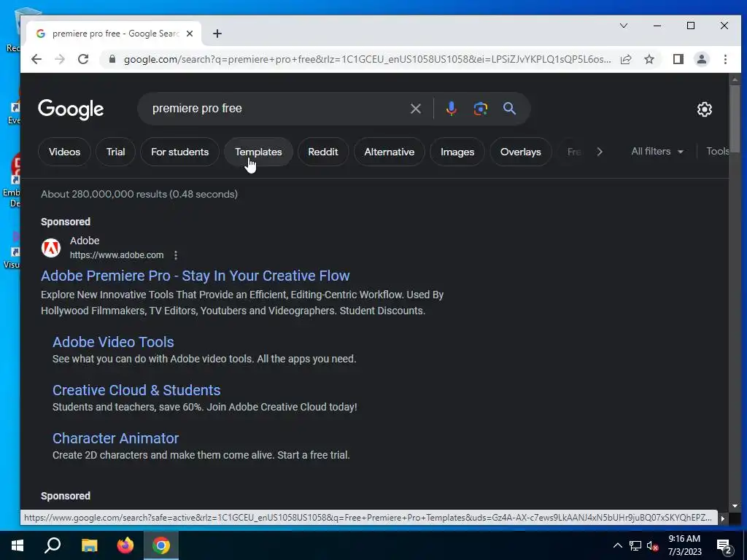747x560 pixels.
Task: Open the Adobe ad's three-dot options
Action: point(176,255)
